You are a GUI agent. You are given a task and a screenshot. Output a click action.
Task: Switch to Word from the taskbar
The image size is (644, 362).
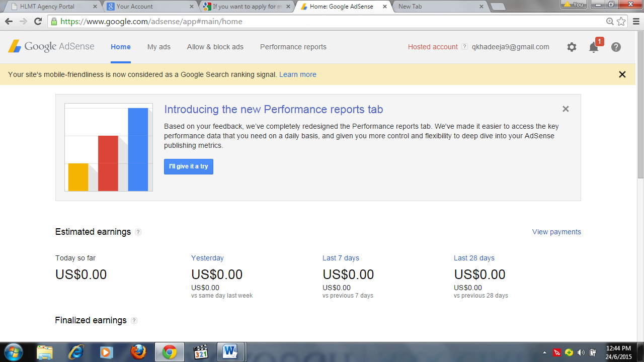pos(231,352)
